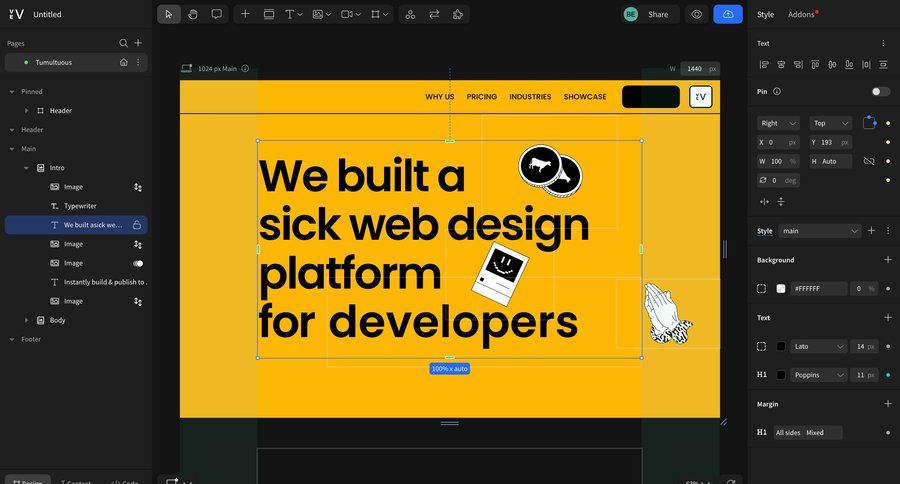This screenshot has width=900, height=484.
Task: Click align horizontal center icon
Action: coord(781,65)
